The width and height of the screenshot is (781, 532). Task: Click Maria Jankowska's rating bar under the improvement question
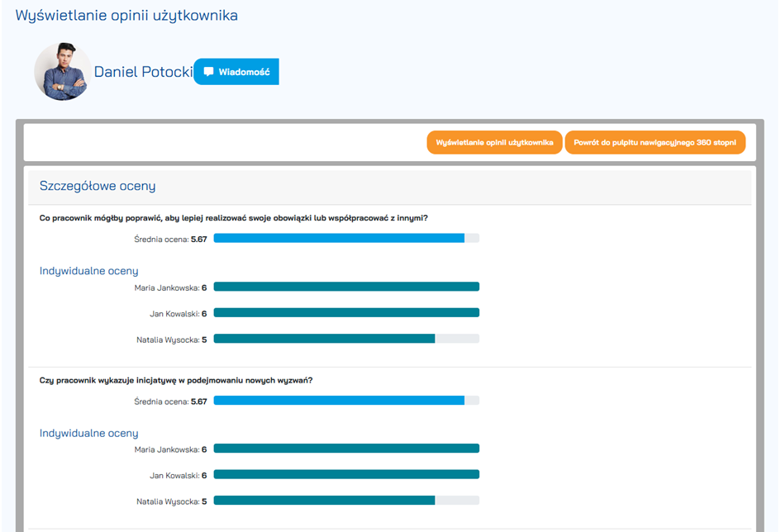point(345,287)
